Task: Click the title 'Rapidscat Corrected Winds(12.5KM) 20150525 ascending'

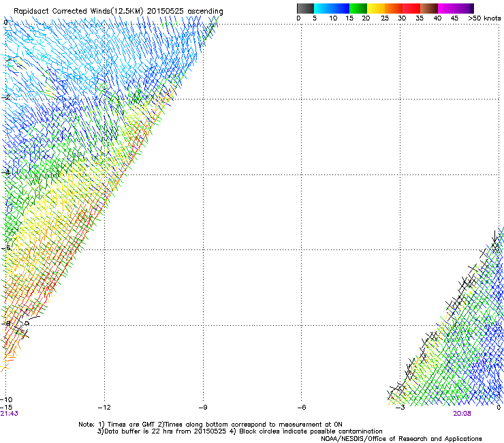Action: (119, 11)
